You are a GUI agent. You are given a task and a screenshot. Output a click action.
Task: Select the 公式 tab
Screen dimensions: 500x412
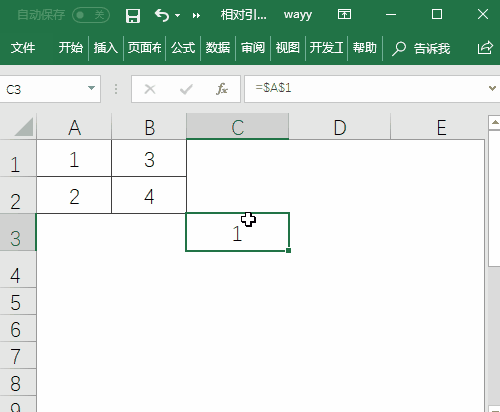click(183, 48)
